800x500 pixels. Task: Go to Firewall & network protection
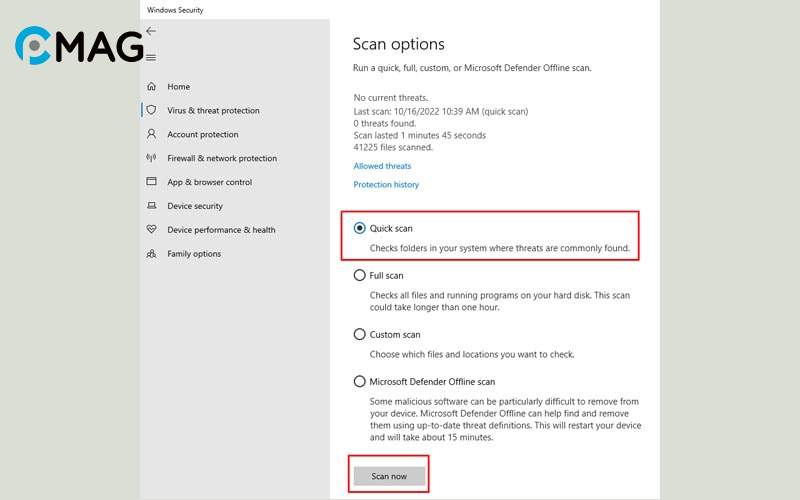[x=222, y=158]
